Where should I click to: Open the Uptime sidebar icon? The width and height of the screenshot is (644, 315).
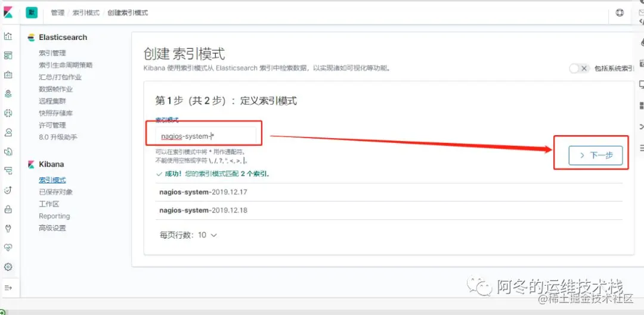[x=8, y=190]
